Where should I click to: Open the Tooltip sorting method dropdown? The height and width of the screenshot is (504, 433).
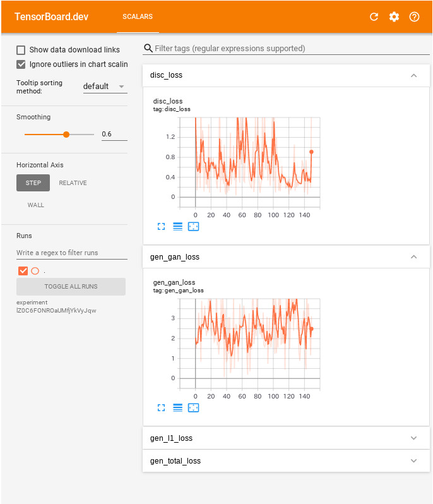(105, 87)
